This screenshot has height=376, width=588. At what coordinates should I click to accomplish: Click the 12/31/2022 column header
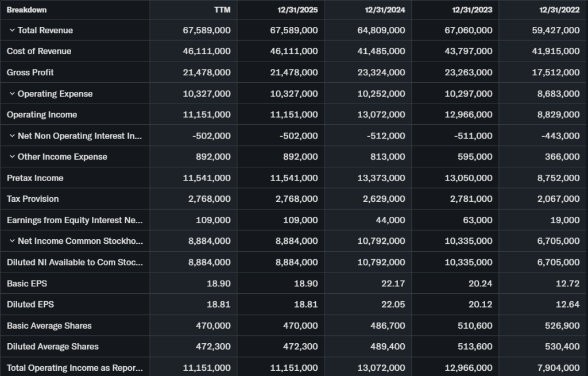[559, 10]
